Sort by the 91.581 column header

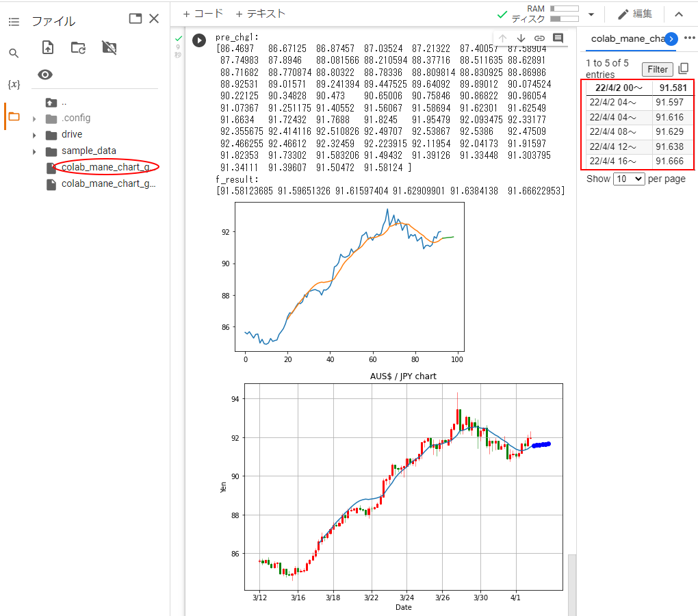673,88
